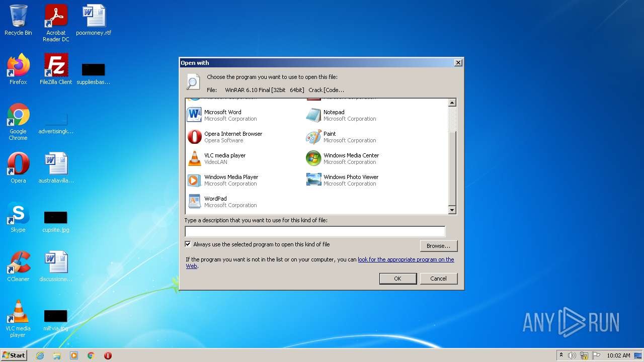Select CCleaner desktop shortcut
The height and width of the screenshot is (362, 644).
18,266
